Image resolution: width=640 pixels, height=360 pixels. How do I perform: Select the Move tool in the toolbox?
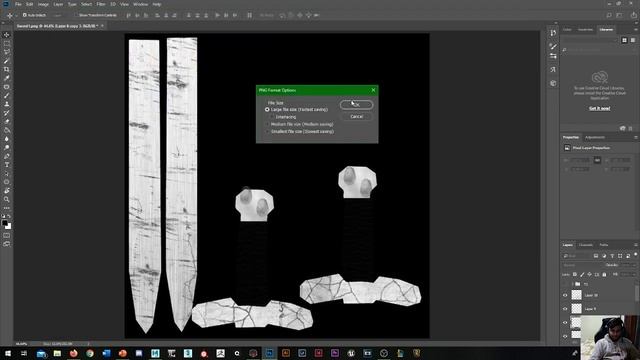click(7, 35)
